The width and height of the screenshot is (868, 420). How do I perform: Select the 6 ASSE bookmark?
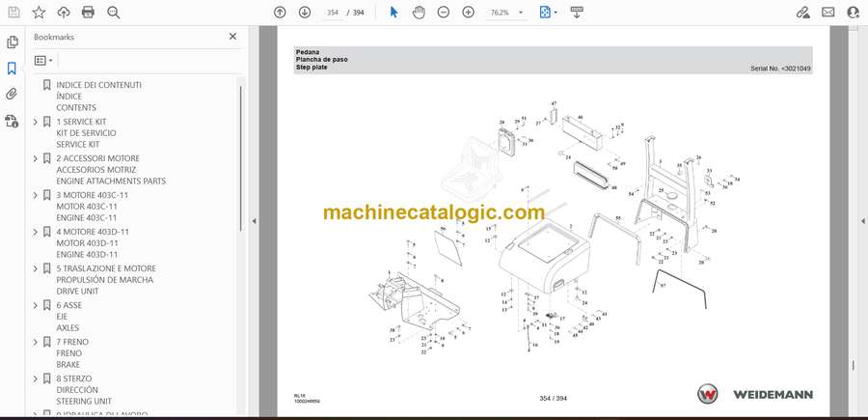tap(68, 317)
